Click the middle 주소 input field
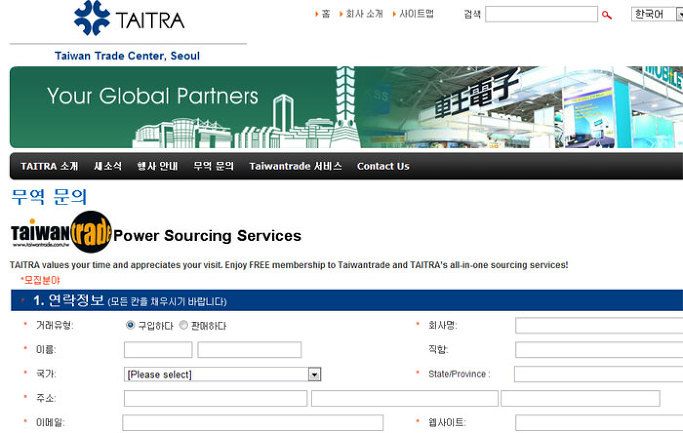The image size is (683, 433). coord(405,399)
